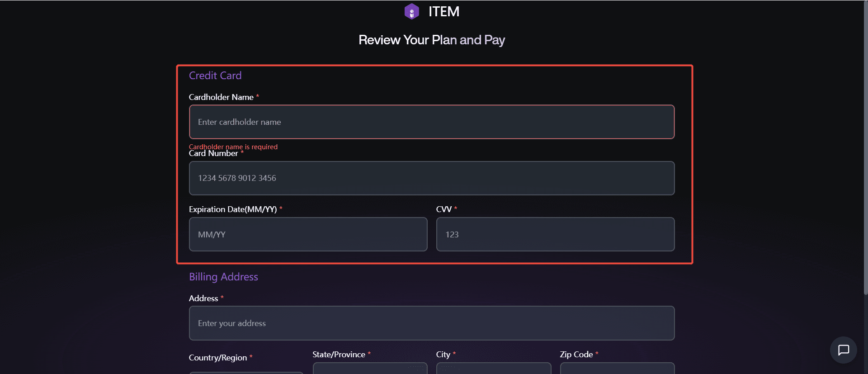Click the State/Province input box
The image size is (868, 374).
click(370, 369)
